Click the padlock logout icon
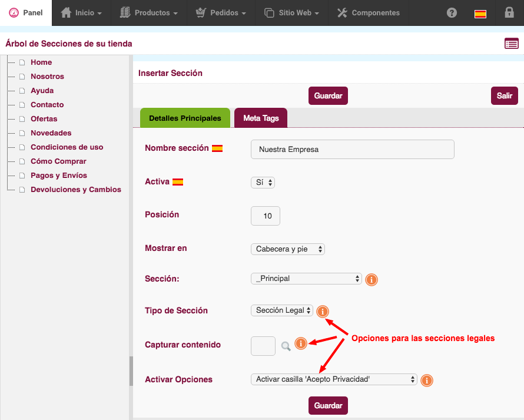 [x=509, y=12]
